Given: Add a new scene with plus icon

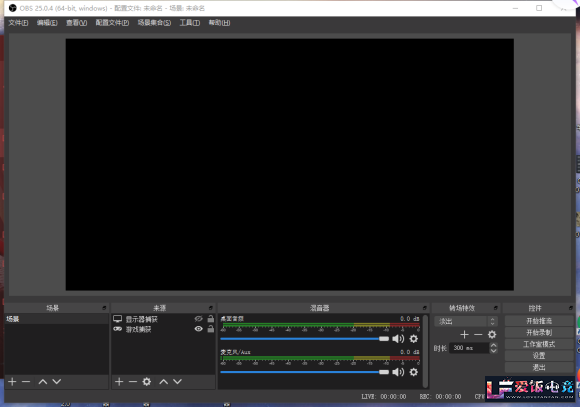Looking at the screenshot, I should point(12,381).
